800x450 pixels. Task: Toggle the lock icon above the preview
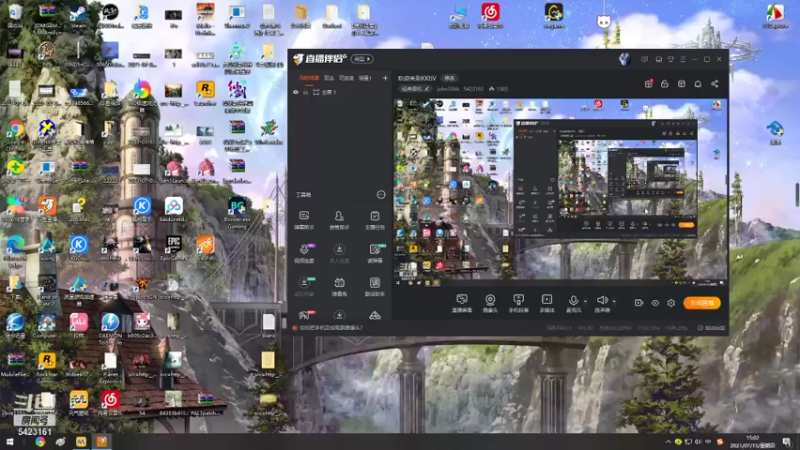coord(665,84)
